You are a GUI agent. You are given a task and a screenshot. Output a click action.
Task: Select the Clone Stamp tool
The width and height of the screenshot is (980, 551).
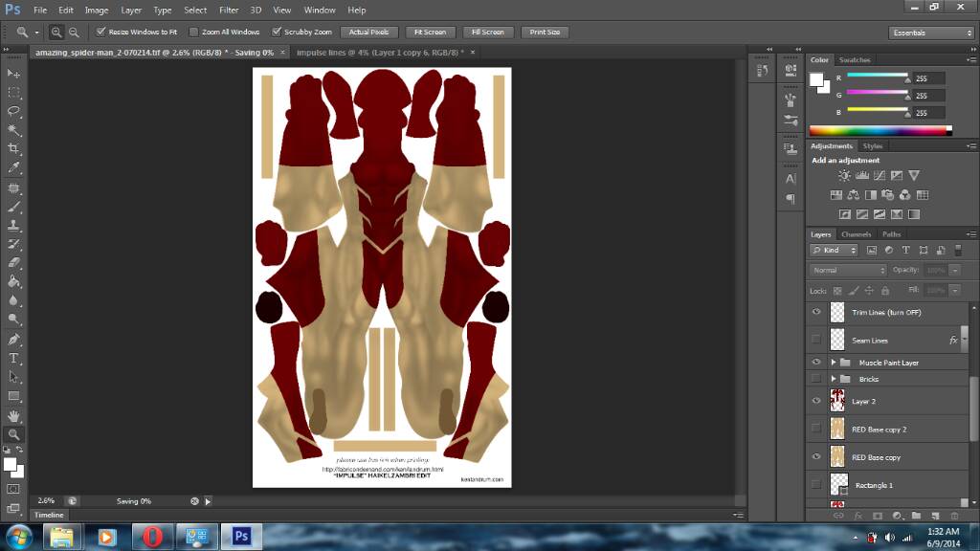click(13, 226)
